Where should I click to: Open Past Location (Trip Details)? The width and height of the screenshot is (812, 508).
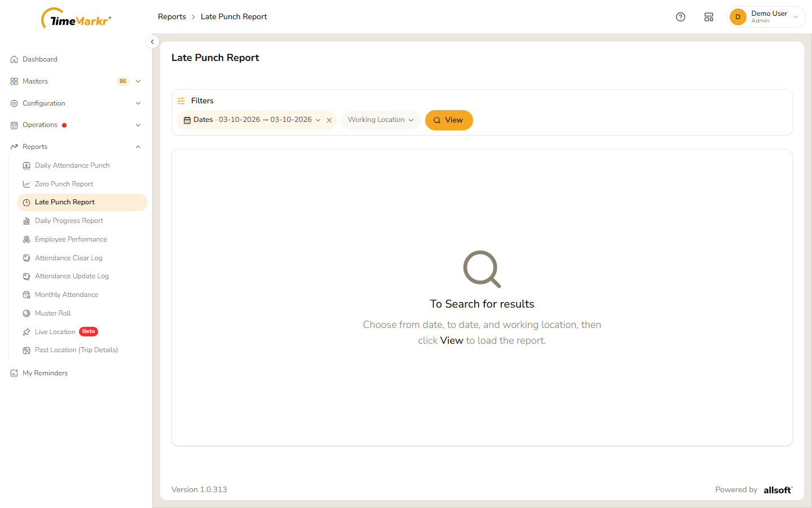82,350
